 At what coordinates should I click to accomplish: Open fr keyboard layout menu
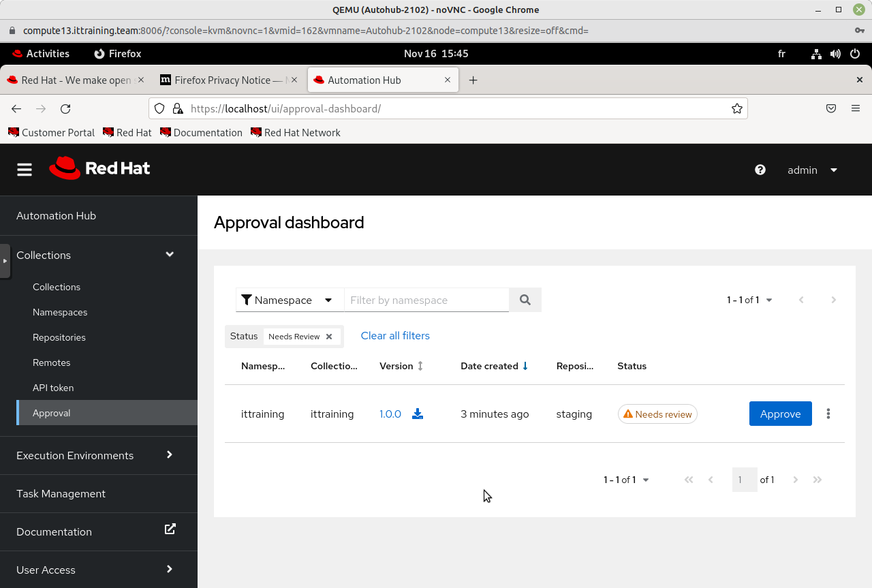pyautogui.click(x=781, y=54)
